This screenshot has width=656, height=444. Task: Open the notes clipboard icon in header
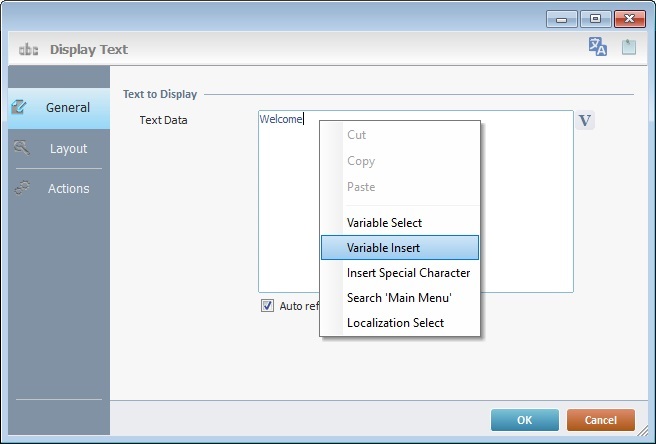628,47
